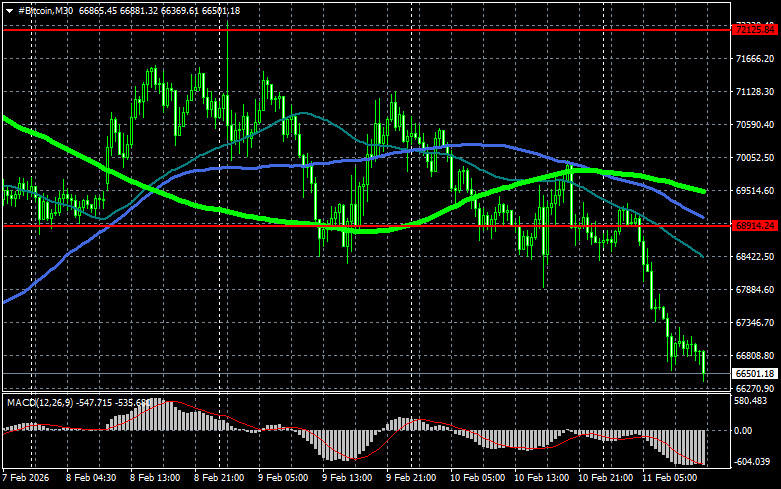
Task: Click the 11 Feb 05:00 time label
Action: [x=669, y=478]
